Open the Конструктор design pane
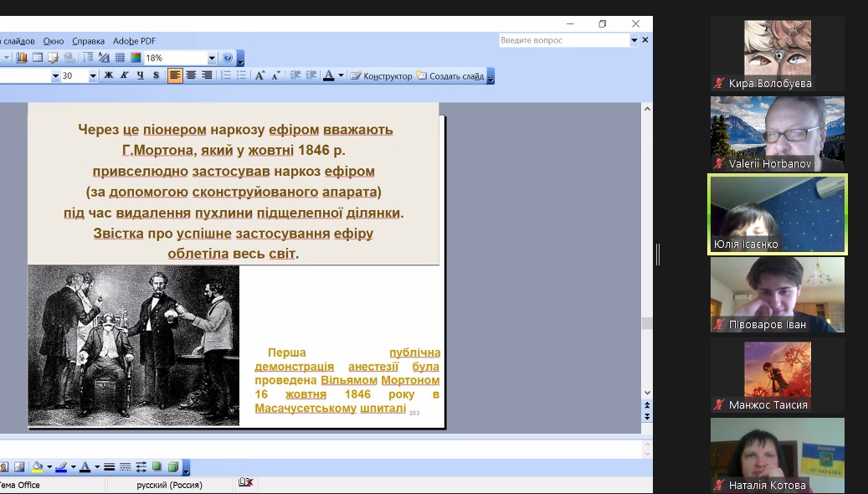This screenshot has width=868, height=494. (382, 76)
